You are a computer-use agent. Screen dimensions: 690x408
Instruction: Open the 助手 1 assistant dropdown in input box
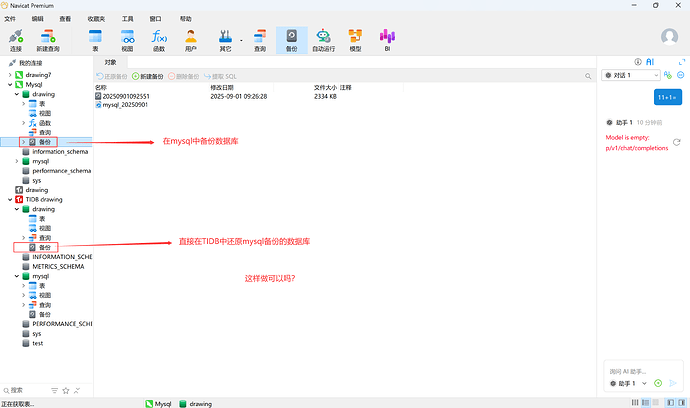click(x=628, y=383)
